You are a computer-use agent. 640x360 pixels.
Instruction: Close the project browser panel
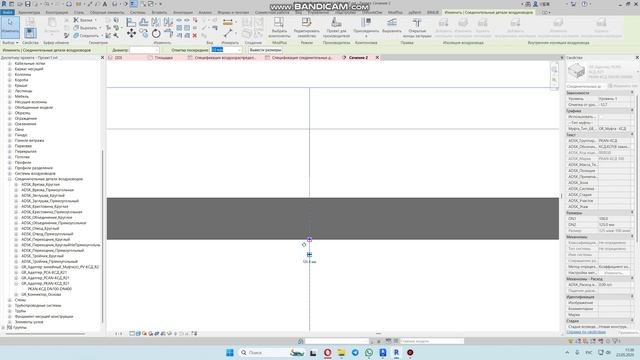pos(102,58)
